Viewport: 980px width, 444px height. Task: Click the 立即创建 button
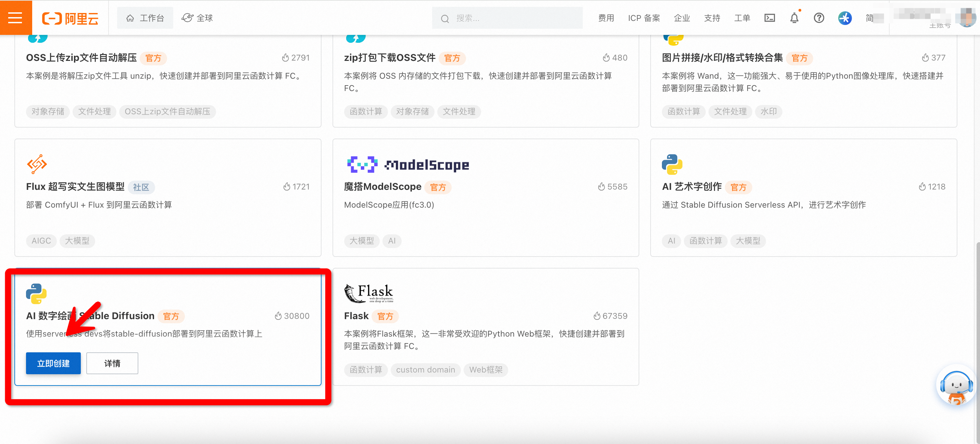point(53,363)
